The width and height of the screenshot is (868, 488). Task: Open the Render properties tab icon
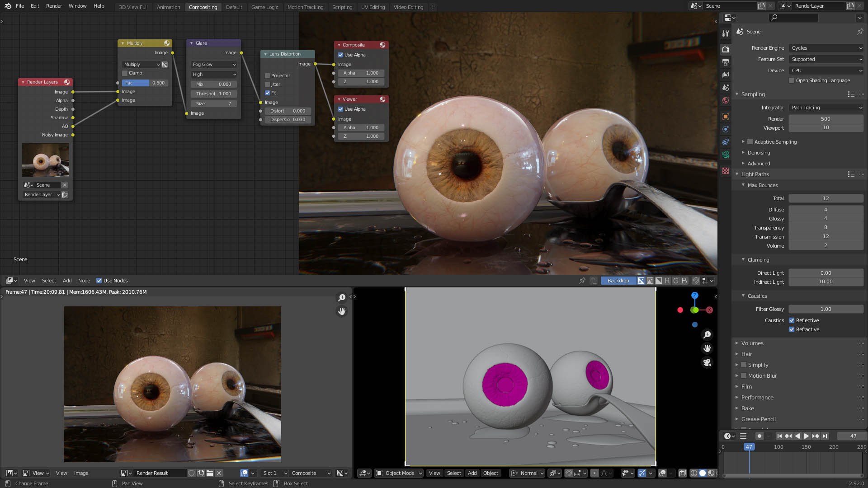[x=726, y=49]
